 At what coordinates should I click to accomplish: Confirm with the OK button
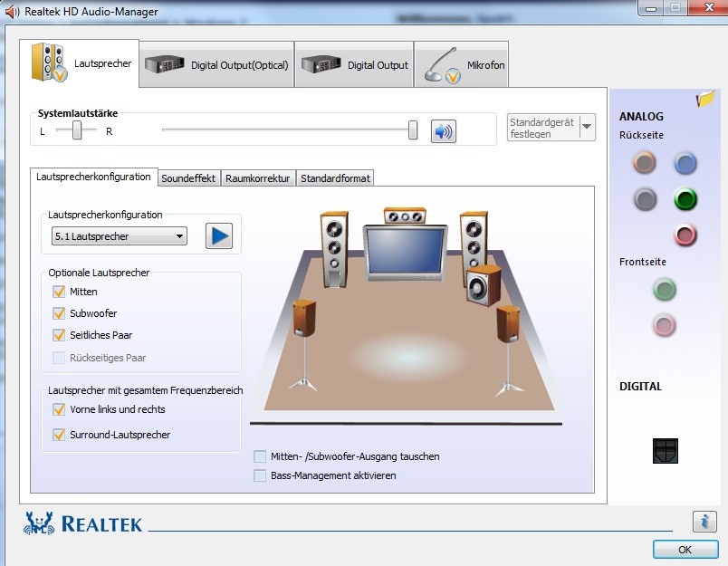click(x=685, y=550)
